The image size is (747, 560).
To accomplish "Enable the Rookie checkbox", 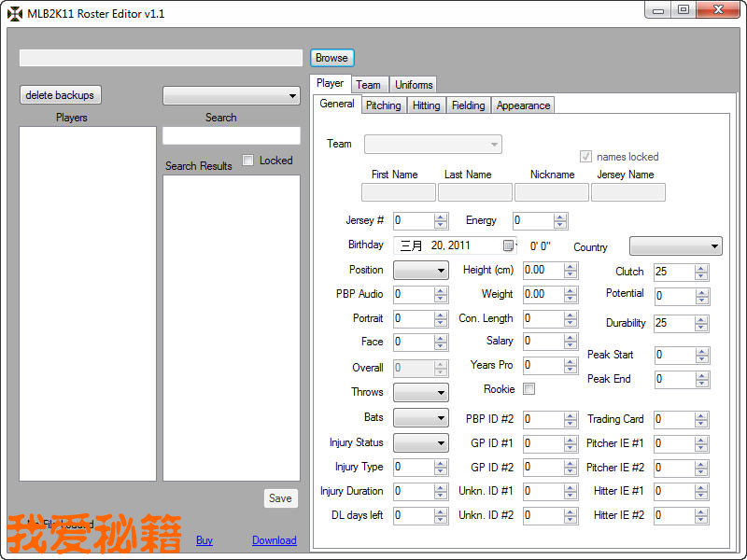I will 529,389.
